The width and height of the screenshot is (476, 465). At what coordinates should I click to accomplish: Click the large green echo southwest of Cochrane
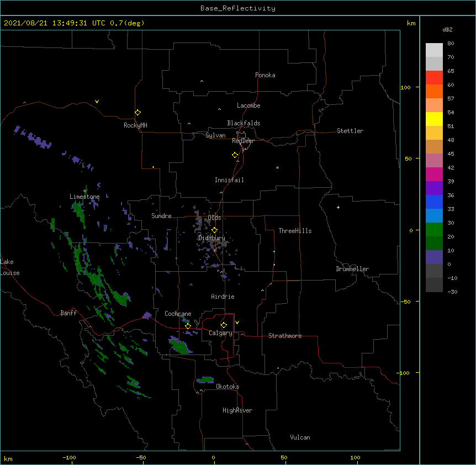[x=181, y=346]
